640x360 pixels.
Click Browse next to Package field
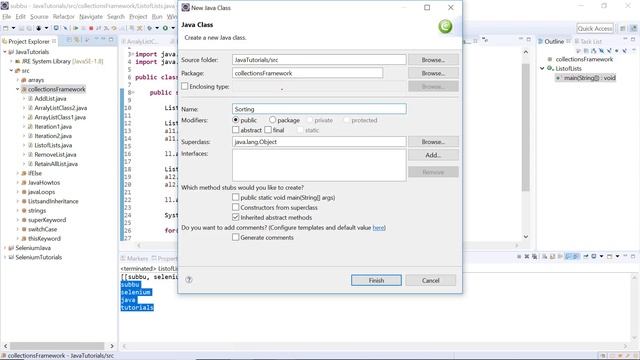[x=433, y=73]
